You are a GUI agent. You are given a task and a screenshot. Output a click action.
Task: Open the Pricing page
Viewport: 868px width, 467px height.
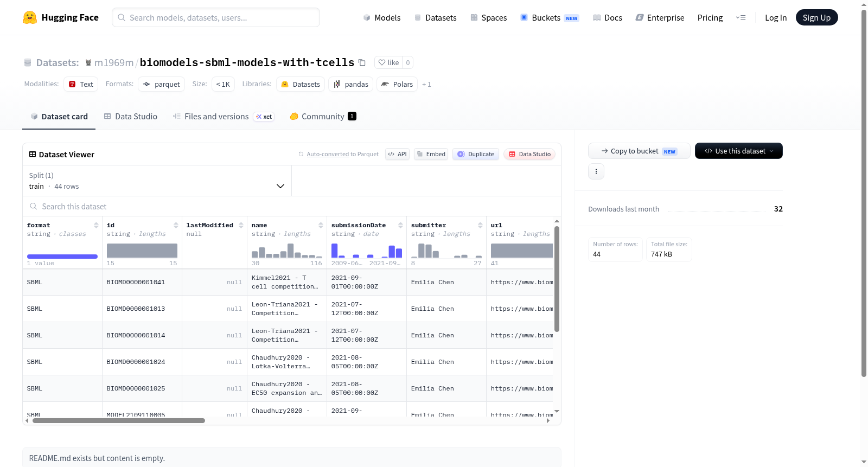click(x=710, y=18)
